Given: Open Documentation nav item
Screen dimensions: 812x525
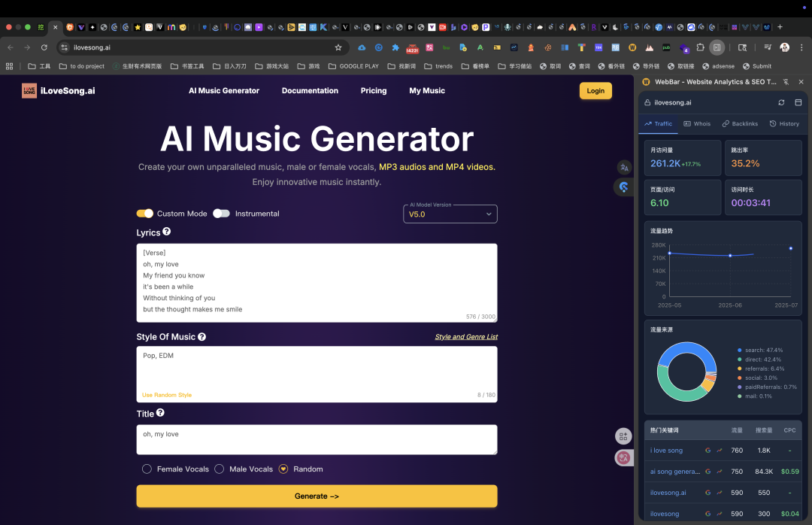Looking at the screenshot, I should (x=310, y=91).
